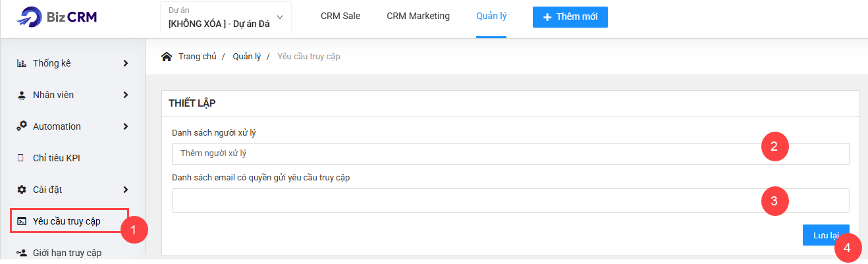Screen dimensions: 868x264
Task: Expand the Cài đặt submenu arrow
Action: pos(125,190)
